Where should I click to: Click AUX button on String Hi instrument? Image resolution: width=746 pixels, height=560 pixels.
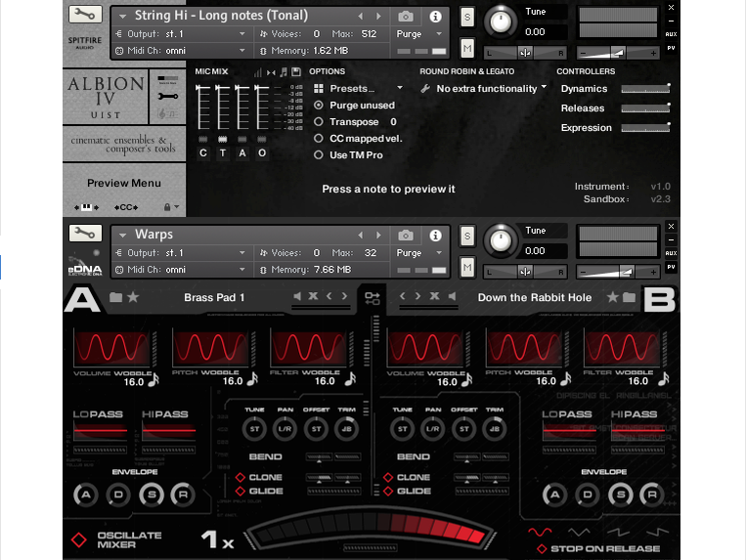pyautogui.click(x=671, y=34)
